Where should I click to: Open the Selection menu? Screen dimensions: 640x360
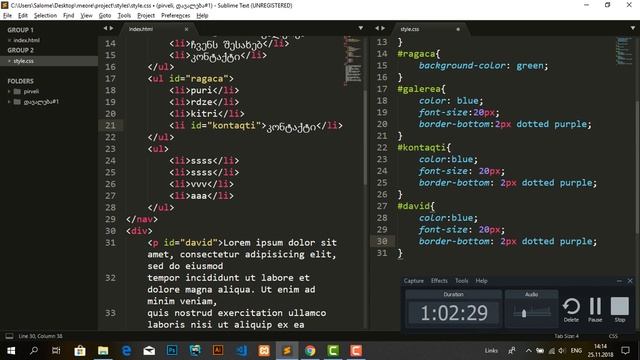(x=45, y=16)
